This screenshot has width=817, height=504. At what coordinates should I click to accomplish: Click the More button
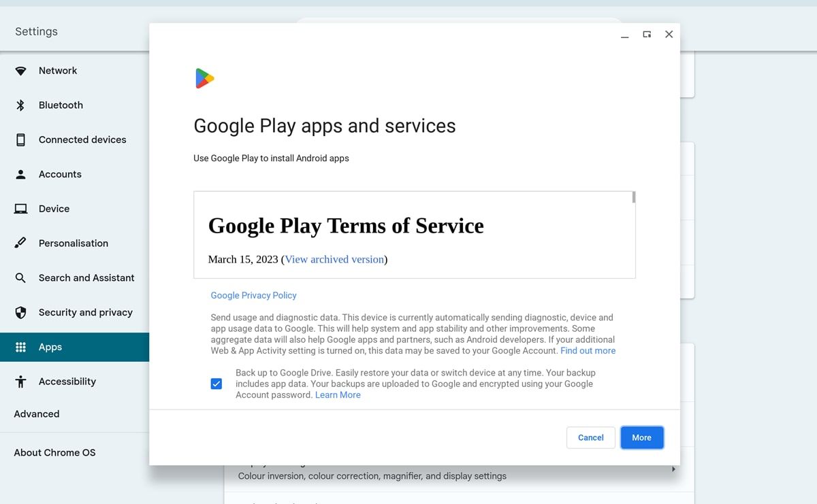point(642,437)
